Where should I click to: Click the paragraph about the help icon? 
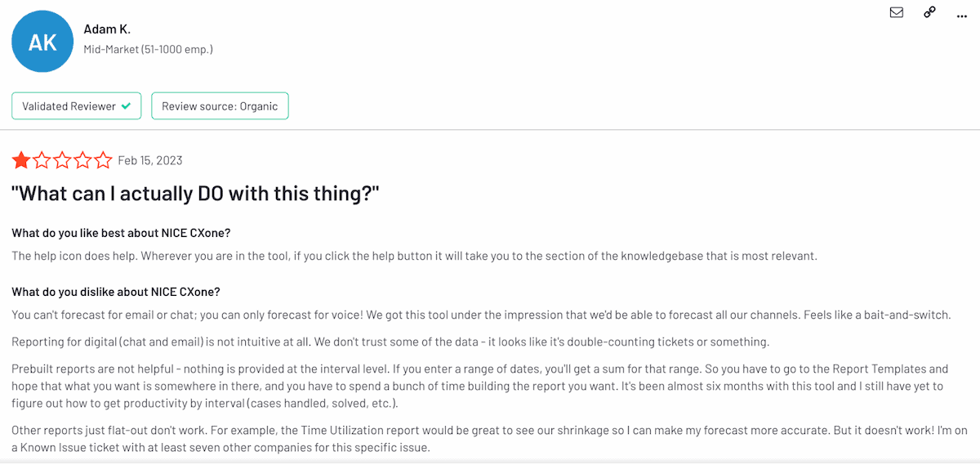click(414, 256)
